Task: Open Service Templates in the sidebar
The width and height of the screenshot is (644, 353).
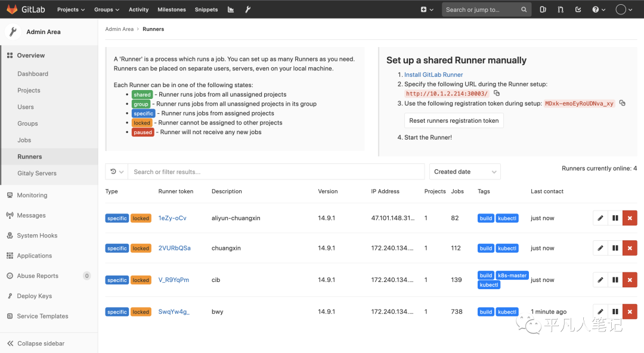Action: 43,316
